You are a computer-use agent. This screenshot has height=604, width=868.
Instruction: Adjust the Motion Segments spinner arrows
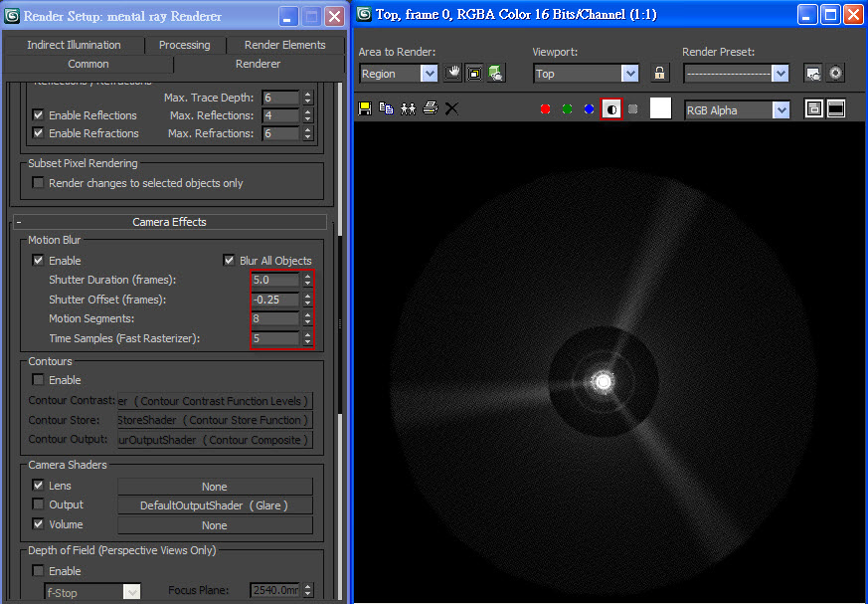pos(308,318)
